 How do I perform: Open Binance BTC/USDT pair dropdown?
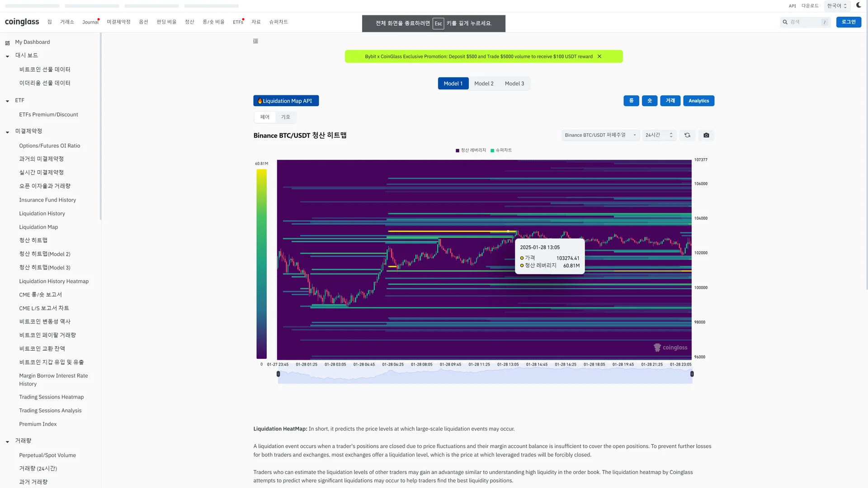coord(600,135)
